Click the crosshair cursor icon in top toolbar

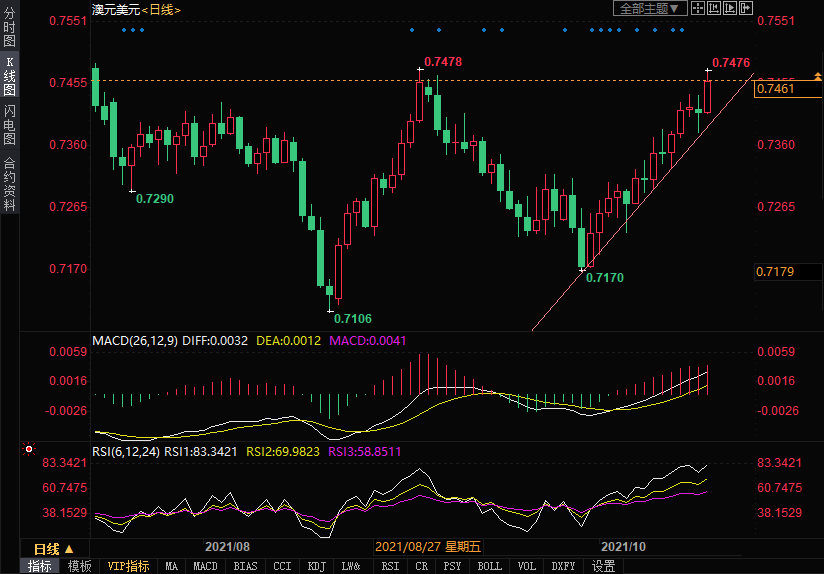698,8
